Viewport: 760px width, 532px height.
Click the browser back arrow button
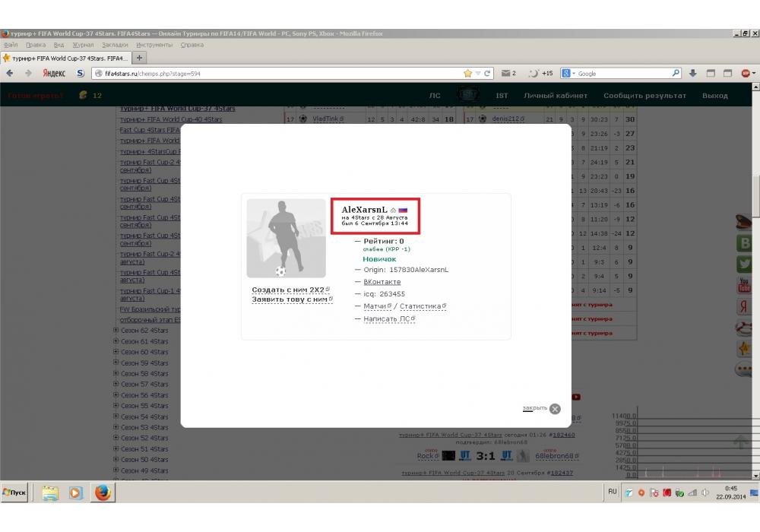11,74
